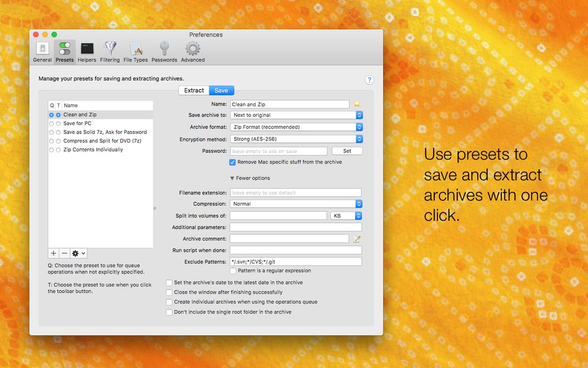Uncheck 'Remove Mac specific stuff from the archive'
This screenshot has width=588, height=368.
[232, 162]
